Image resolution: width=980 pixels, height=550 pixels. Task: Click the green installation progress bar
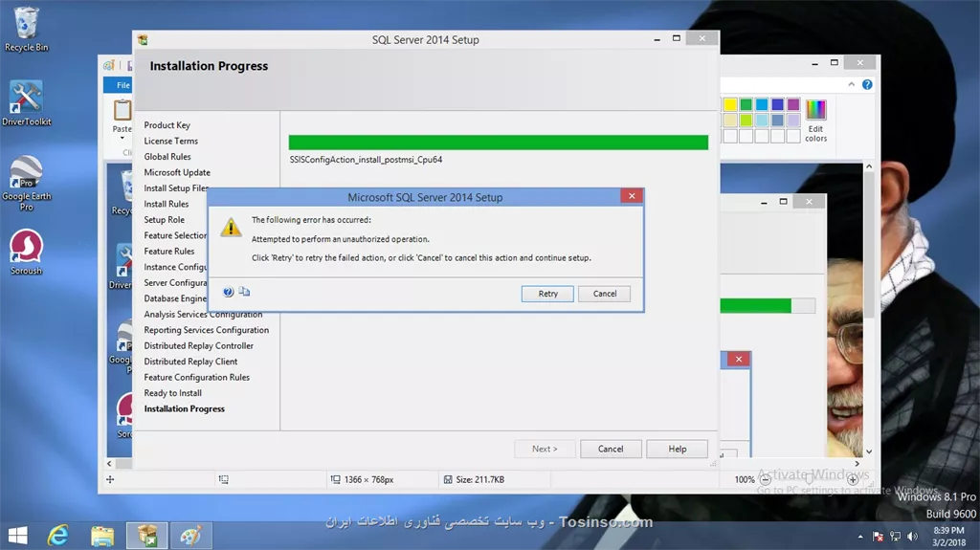[498, 143]
